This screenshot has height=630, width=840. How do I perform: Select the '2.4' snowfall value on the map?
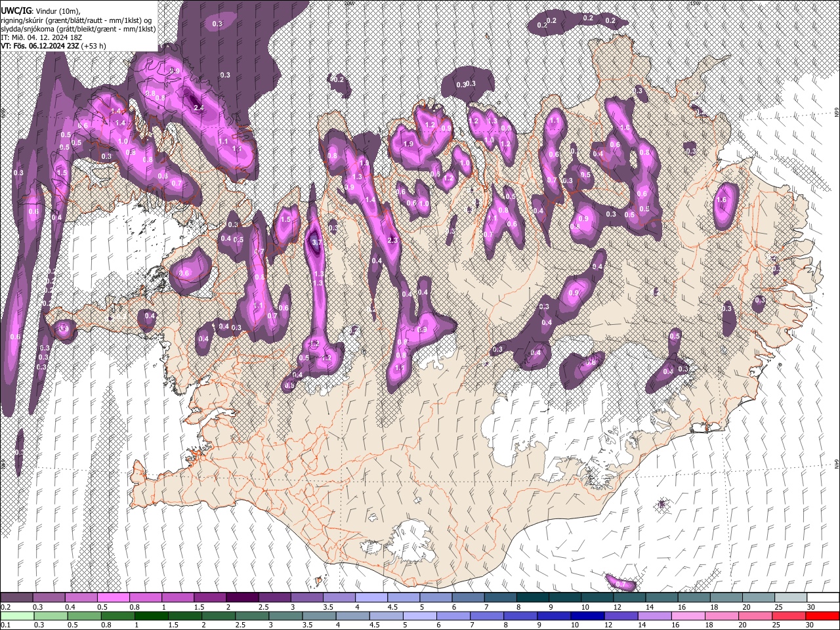pyautogui.click(x=199, y=108)
